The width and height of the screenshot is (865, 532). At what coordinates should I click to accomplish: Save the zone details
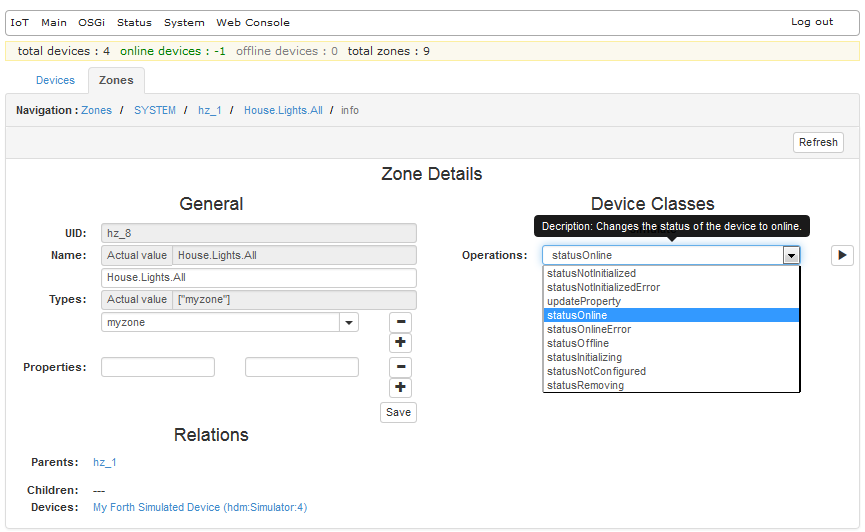[x=398, y=412]
